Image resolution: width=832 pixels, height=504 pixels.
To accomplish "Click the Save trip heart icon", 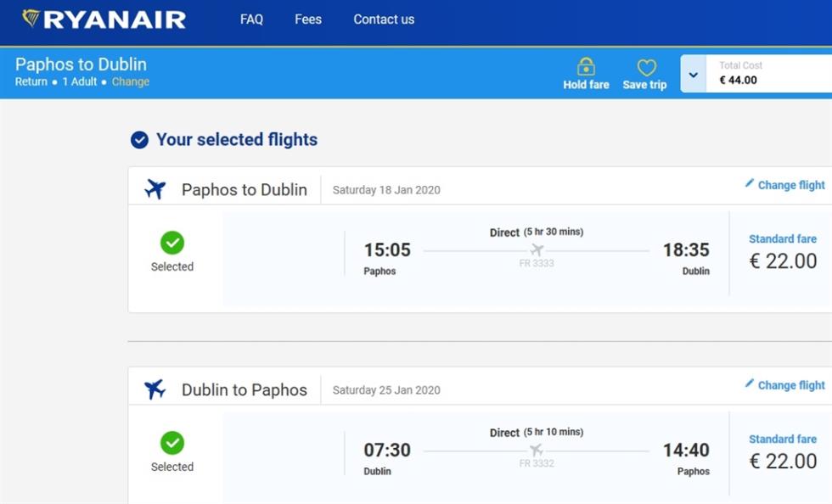I will click(646, 67).
